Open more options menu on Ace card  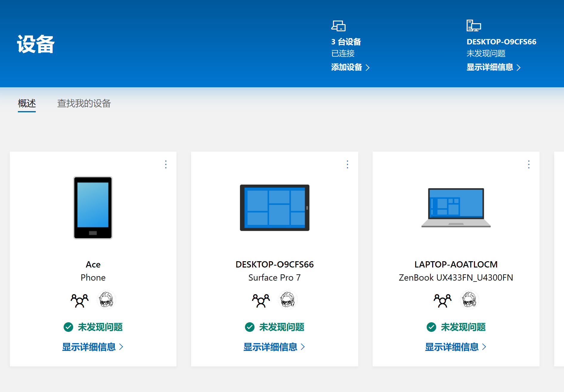[x=166, y=164]
